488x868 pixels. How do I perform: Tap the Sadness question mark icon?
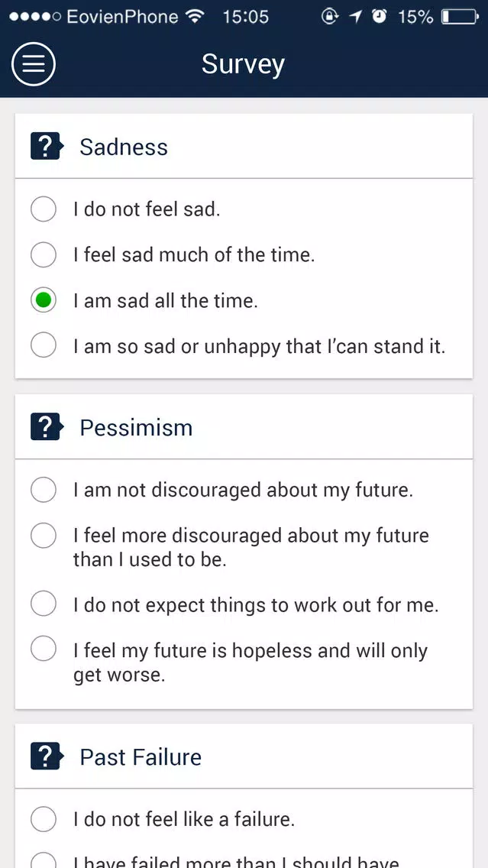(47, 147)
